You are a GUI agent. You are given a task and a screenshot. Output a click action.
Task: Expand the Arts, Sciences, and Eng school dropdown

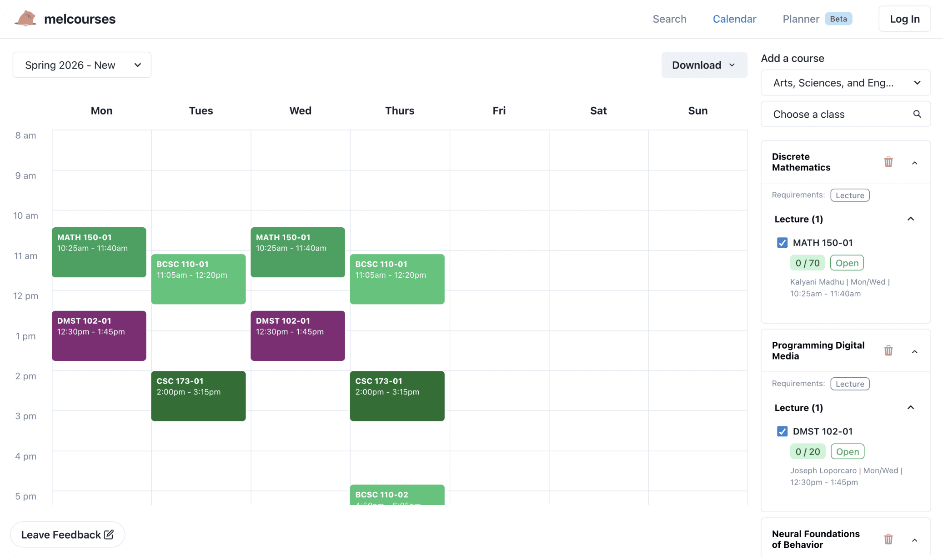coord(845,83)
